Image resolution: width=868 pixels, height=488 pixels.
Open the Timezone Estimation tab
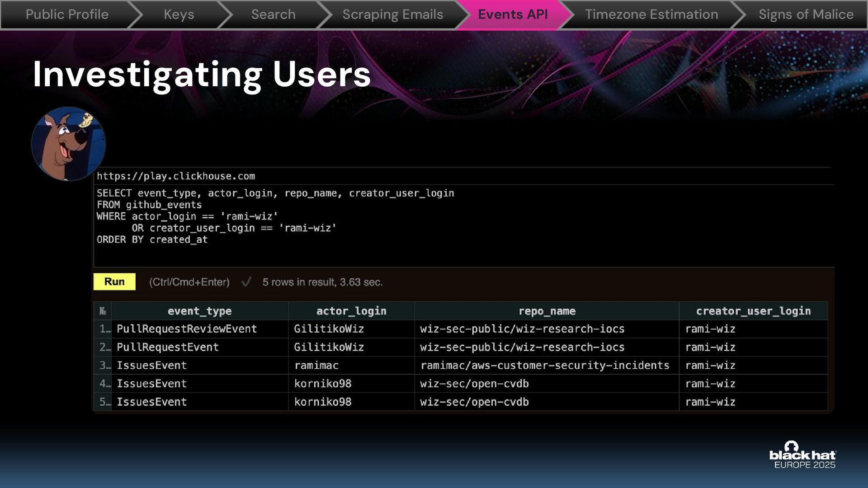(x=651, y=14)
